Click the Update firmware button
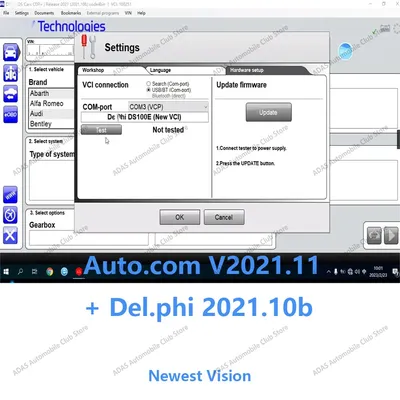 point(269,112)
